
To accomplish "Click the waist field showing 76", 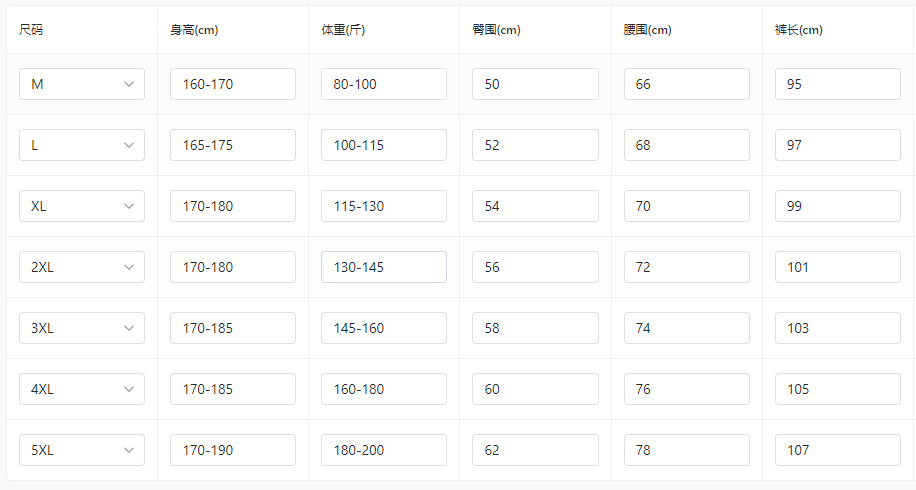I will click(x=686, y=389).
